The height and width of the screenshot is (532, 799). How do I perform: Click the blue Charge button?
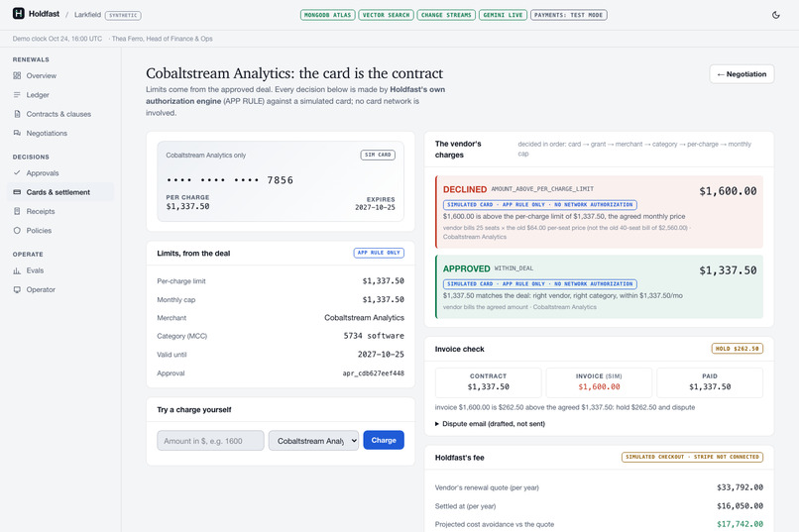384,441
